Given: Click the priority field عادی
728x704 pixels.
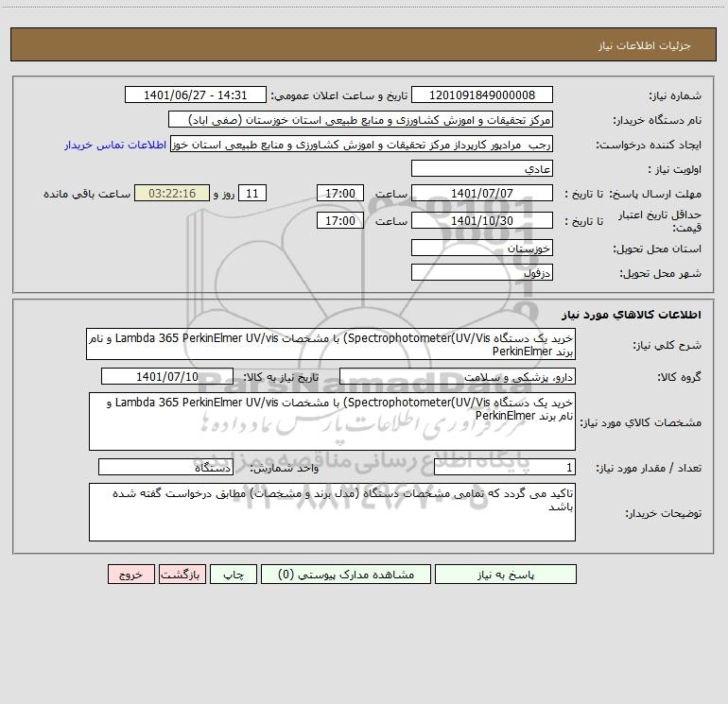Looking at the screenshot, I should tap(482, 169).
